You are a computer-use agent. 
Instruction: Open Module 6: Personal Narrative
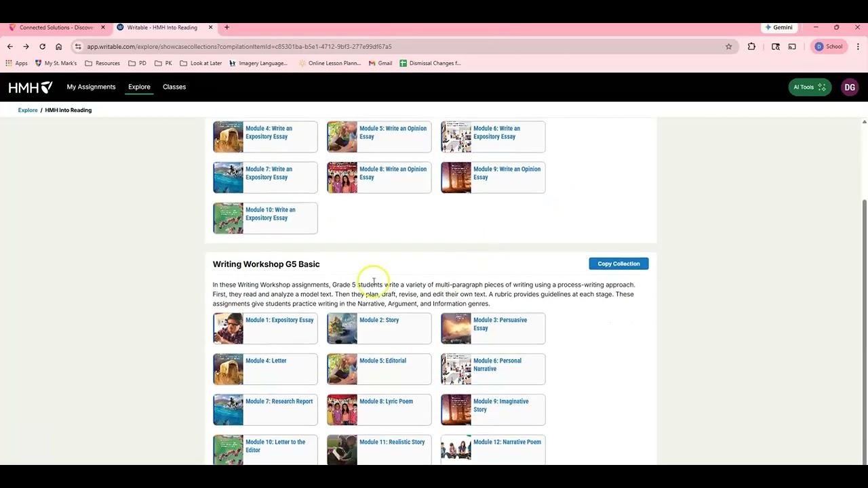tap(493, 369)
